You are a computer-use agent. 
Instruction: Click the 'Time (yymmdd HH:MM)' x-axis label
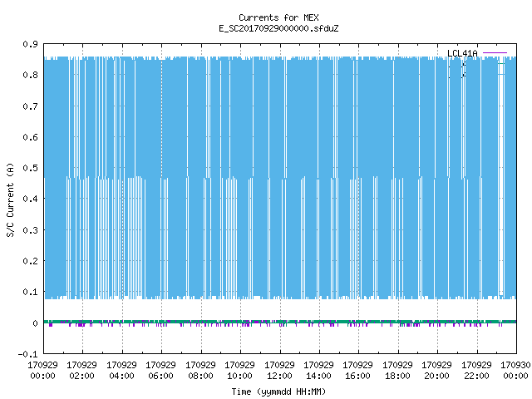[278, 392]
